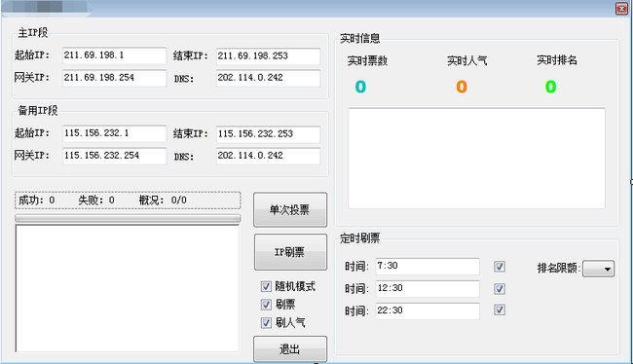
Task: Edit the 12:30 time field
Action: 428,288
